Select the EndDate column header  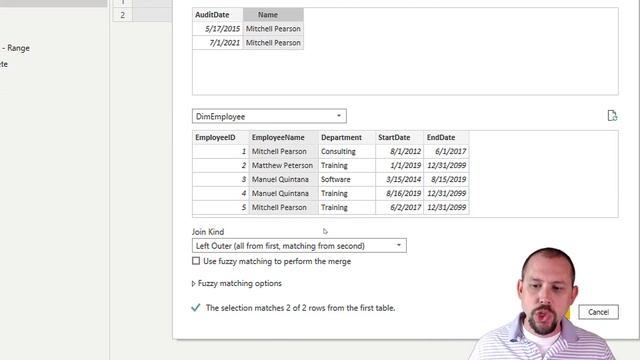point(447,138)
